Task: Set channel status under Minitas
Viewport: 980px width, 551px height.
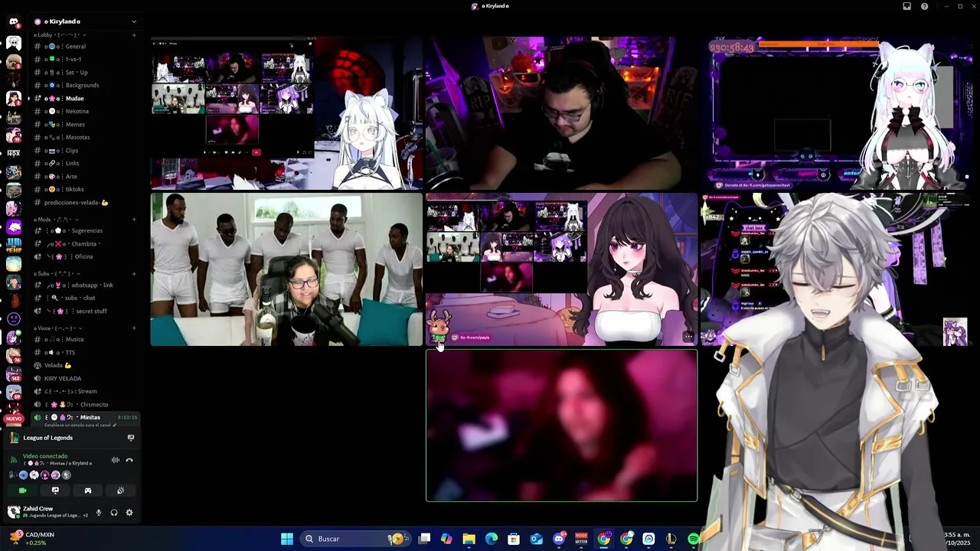Action: (x=79, y=425)
